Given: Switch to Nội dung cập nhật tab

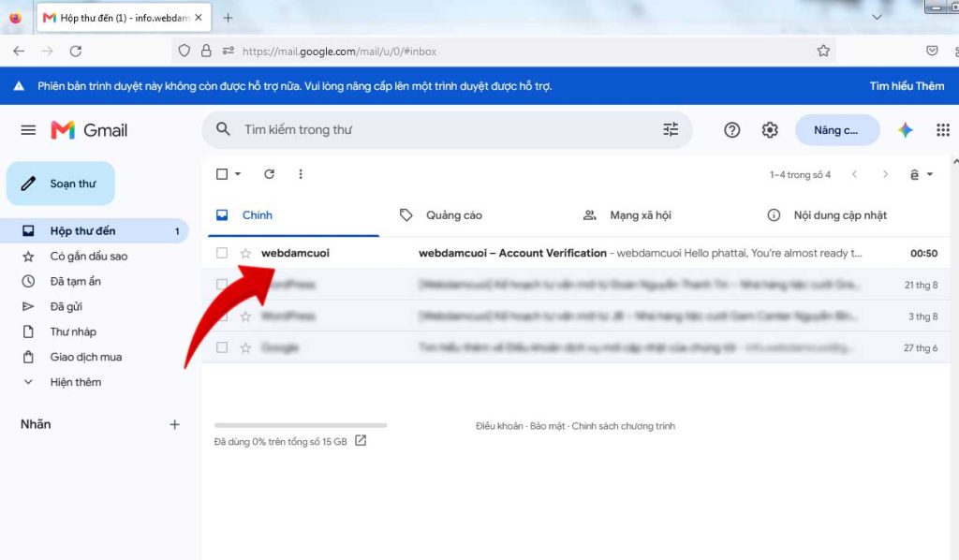Looking at the screenshot, I should [x=828, y=215].
